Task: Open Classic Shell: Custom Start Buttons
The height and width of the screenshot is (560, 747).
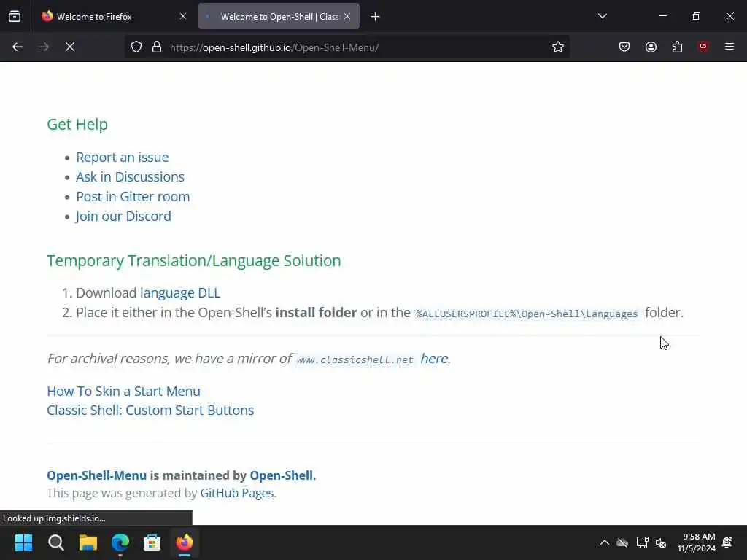Action: point(150,410)
